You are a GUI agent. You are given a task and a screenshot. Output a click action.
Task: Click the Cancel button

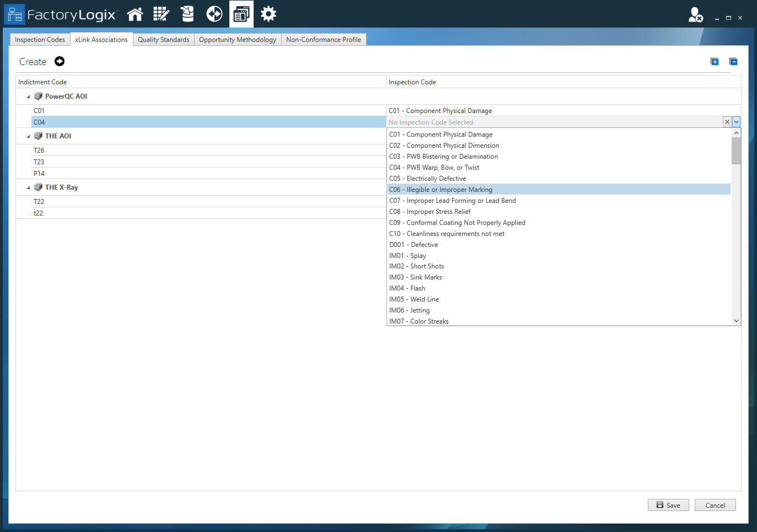coord(715,505)
